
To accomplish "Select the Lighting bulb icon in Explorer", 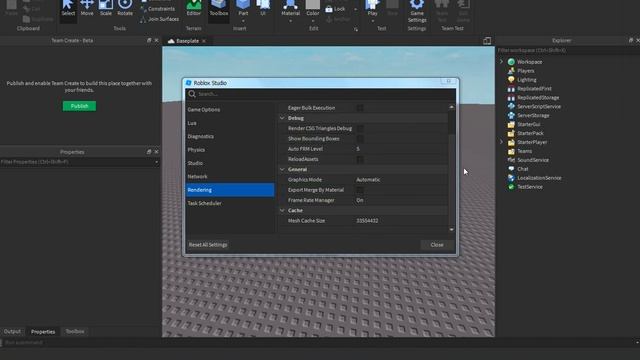I will click(511, 80).
